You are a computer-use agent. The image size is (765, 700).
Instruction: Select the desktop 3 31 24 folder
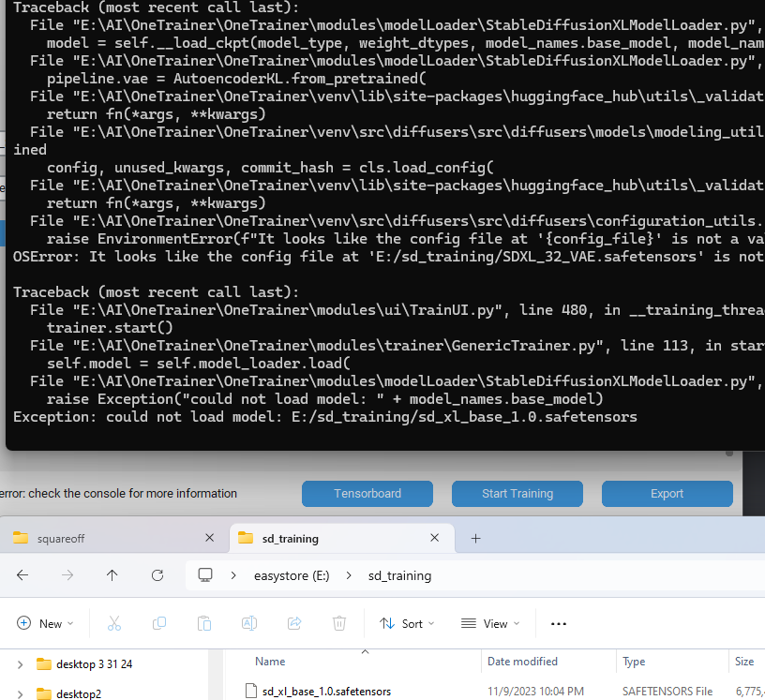tap(94, 664)
